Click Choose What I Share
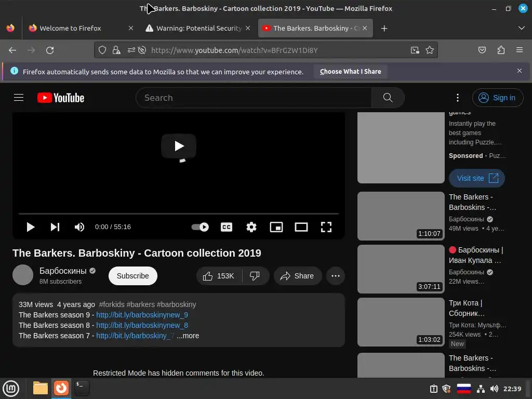 (350, 72)
